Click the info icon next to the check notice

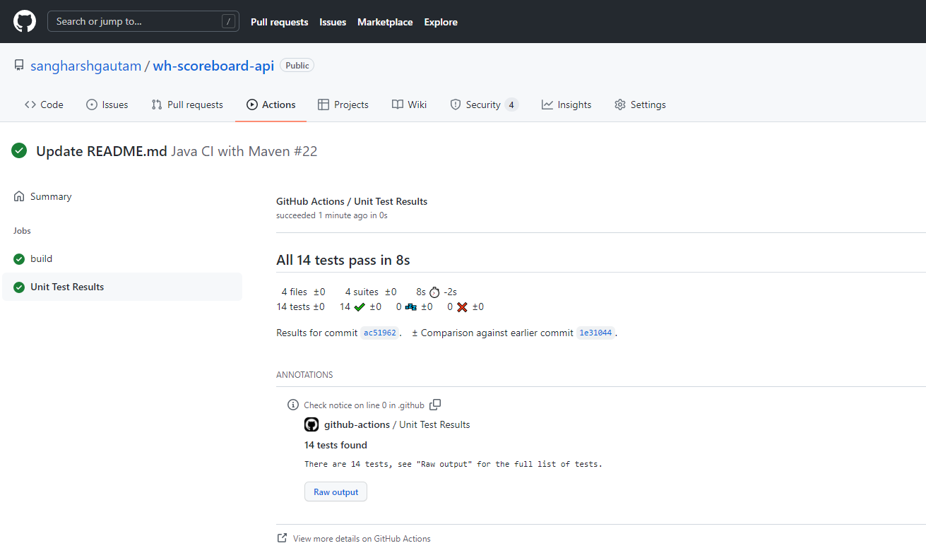click(x=292, y=404)
